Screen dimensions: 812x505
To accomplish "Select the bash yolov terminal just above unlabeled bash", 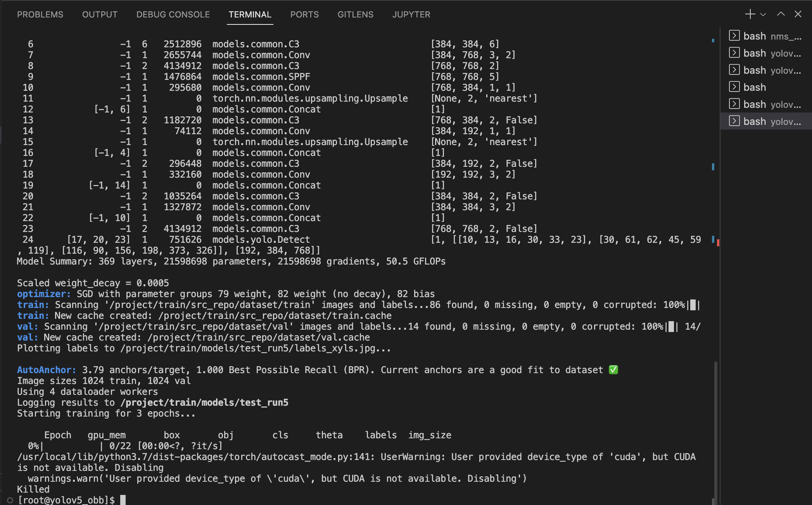I will coord(766,70).
